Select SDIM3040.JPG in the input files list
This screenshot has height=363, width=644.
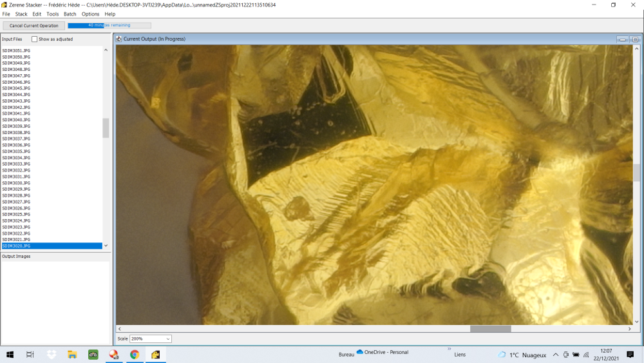point(16,120)
